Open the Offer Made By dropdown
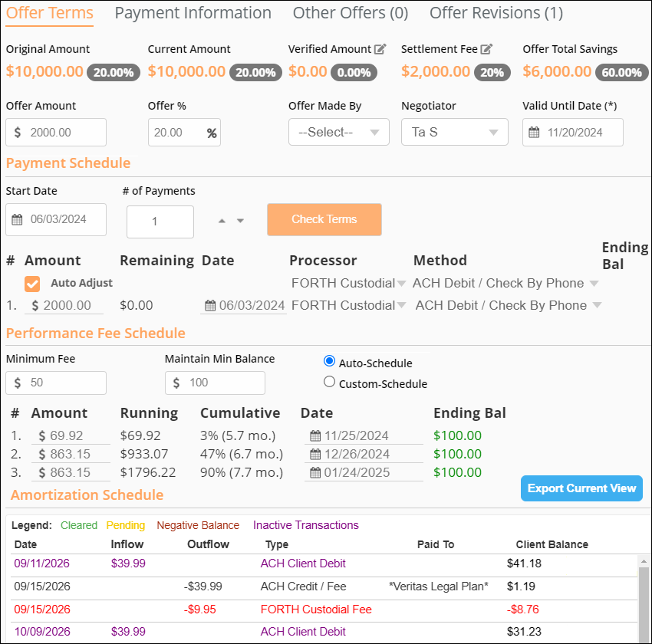This screenshot has height=644, width=652. (x=339, y=132)
